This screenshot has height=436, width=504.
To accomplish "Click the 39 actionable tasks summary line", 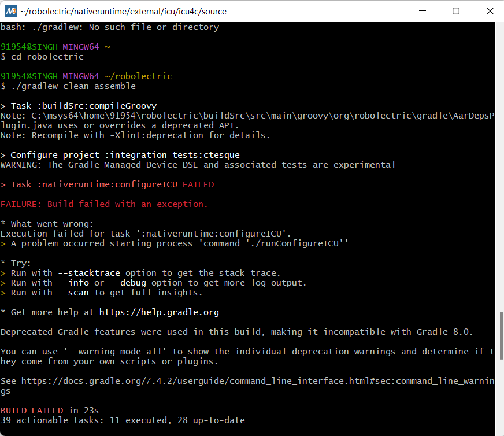I will [x=122, y=420].
